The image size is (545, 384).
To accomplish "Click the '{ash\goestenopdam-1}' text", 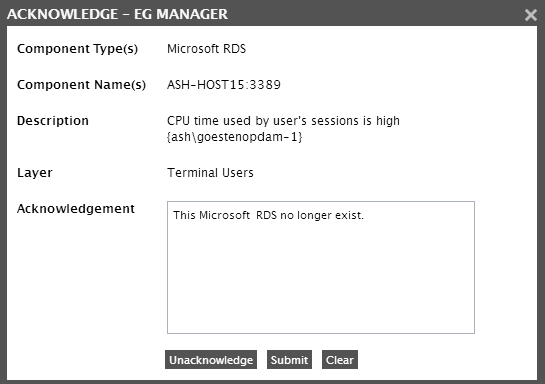I will pyautogui.click(x=235, y=137).
